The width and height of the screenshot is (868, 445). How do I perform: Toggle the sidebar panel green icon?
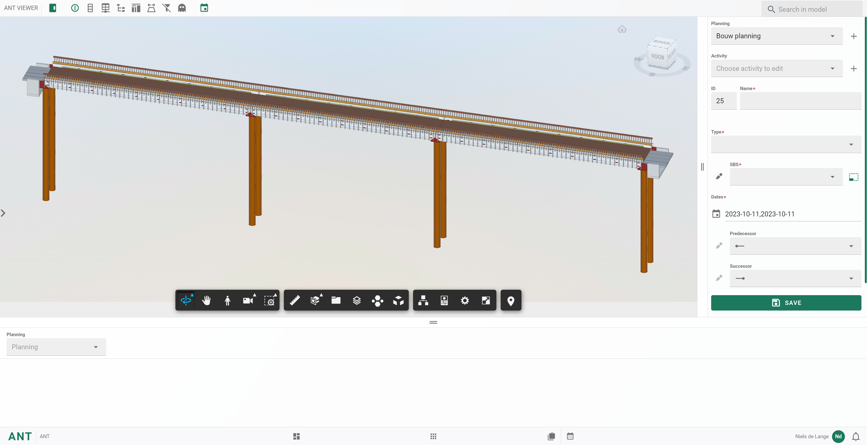pyautogui.click(x=53, y=8)
